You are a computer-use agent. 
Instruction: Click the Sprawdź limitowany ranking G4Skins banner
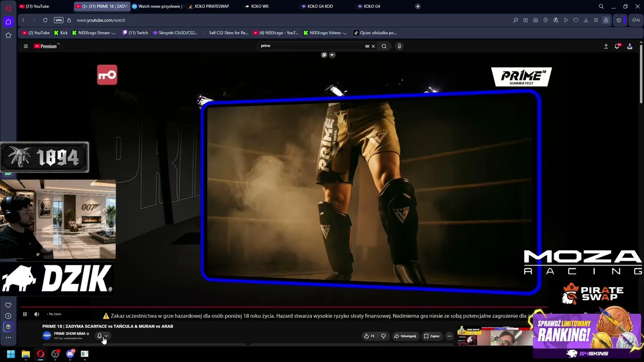587,336
